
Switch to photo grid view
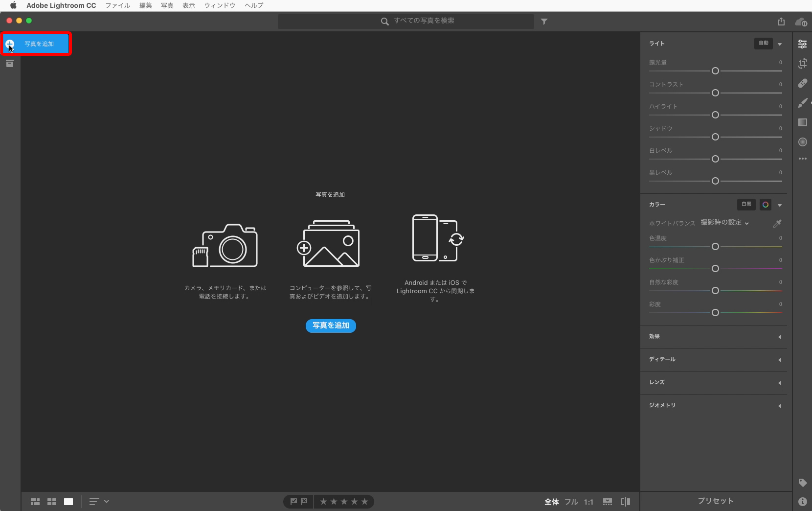click(x=35, y=502)
